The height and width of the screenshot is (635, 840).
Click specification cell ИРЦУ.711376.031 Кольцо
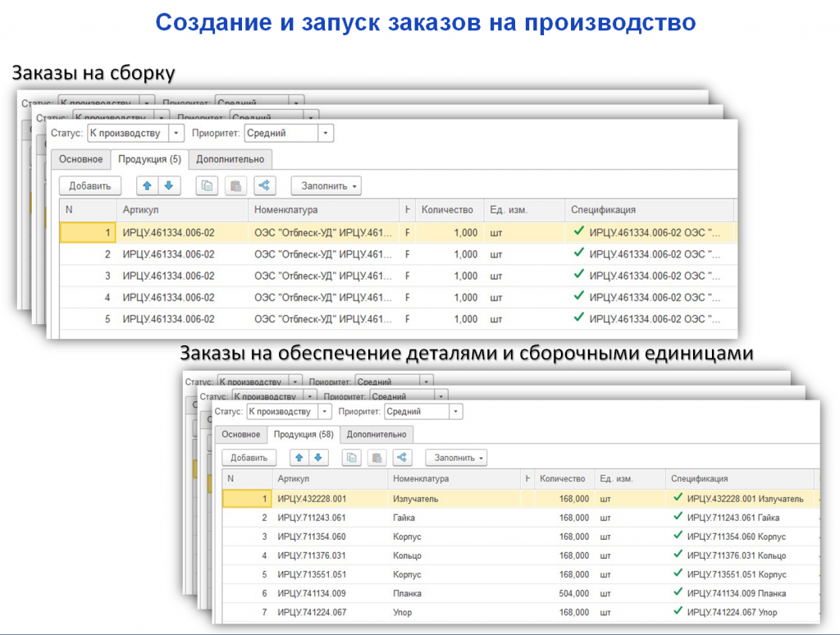[x=742, y=555]
